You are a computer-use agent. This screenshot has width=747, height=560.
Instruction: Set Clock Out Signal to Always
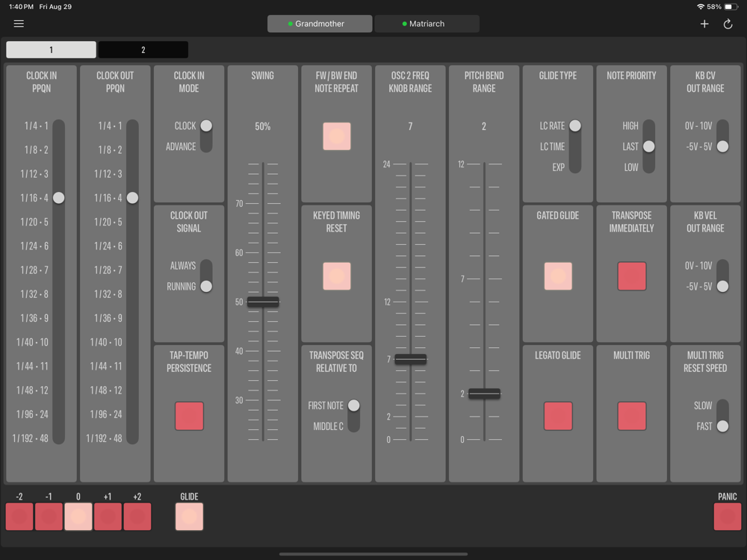(x=183, y=266)
